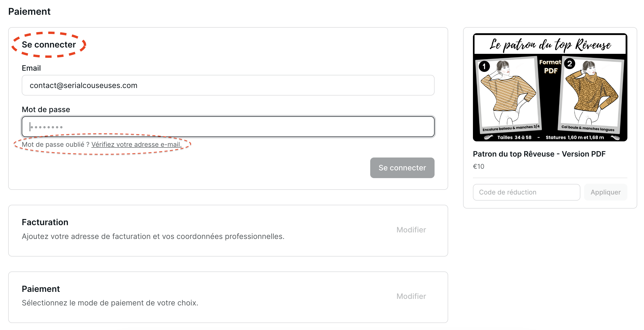Click the Paiement section heading in lower card
The image size is (644, 330).
[x=41, y=289]
